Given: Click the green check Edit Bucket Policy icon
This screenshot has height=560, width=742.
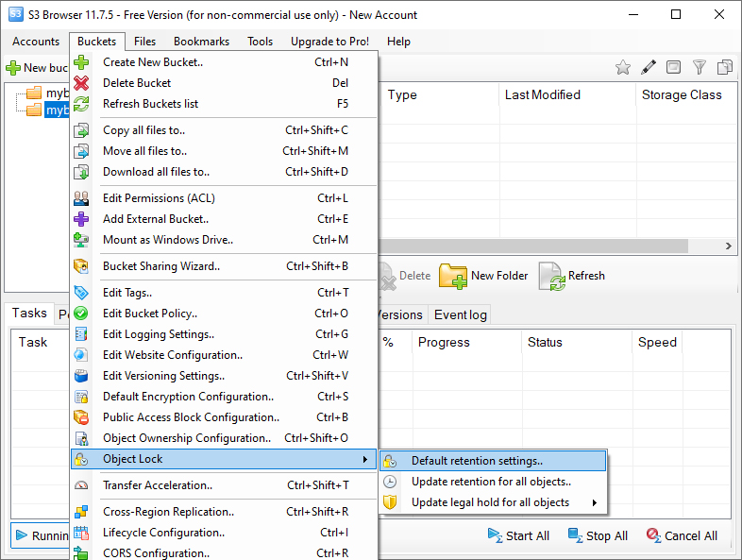Looking at the screenshot, I should (x=81, y=314).
